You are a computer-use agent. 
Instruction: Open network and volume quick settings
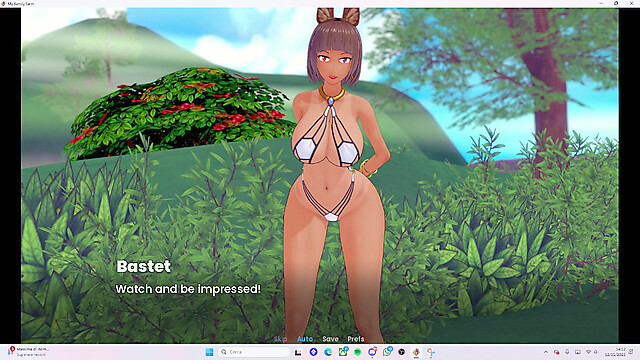click(592, 352)
